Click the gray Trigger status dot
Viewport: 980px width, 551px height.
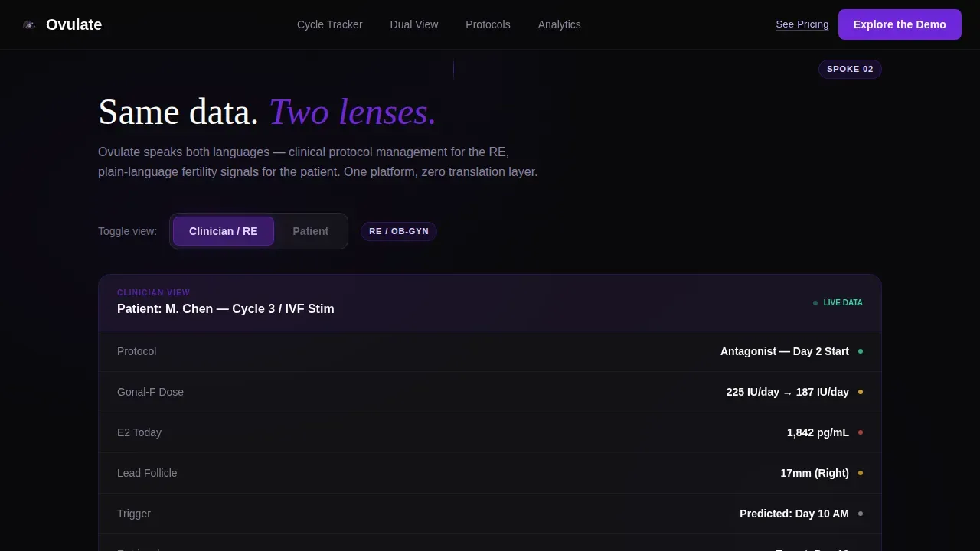coord(861,514)
